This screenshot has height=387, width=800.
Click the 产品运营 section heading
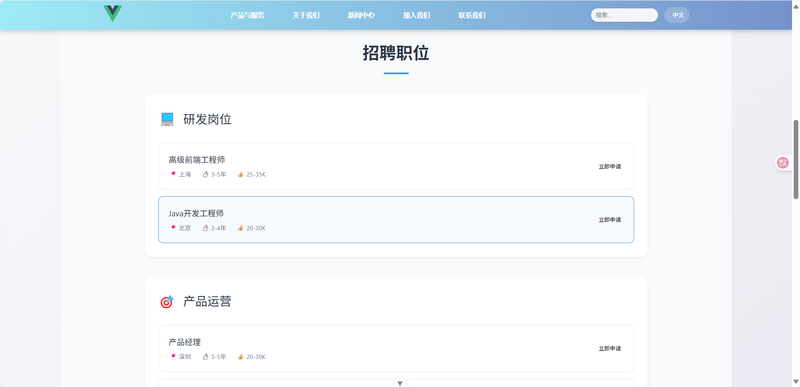click(x=207, y=302)
